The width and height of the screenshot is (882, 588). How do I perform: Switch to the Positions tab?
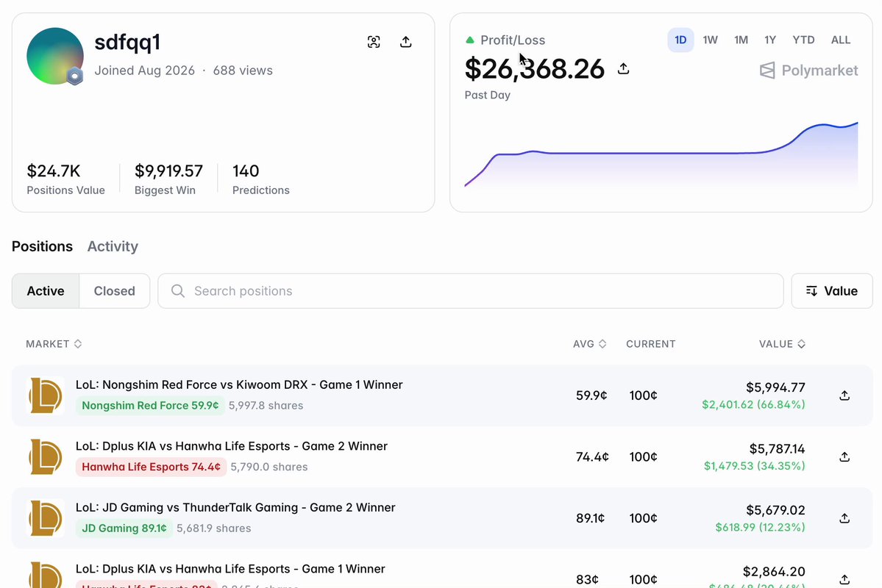(42, 246)
